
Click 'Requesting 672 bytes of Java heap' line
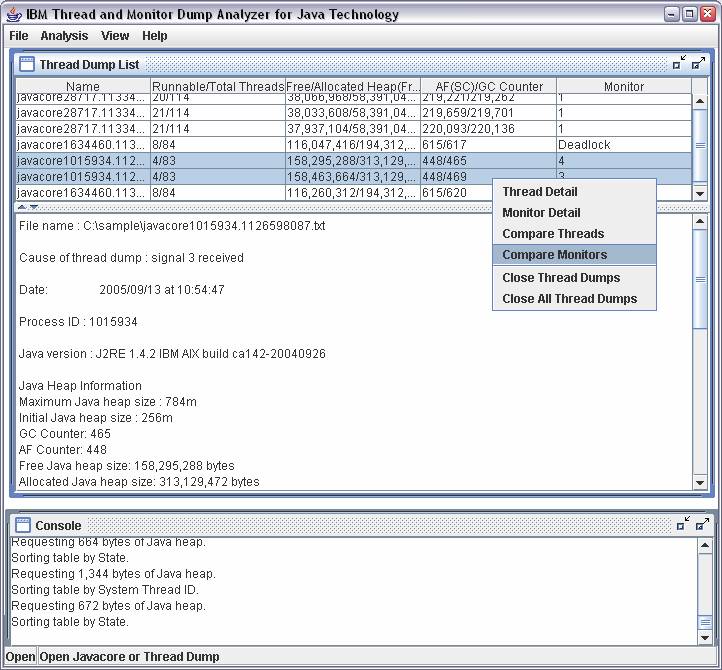[108, 606]
